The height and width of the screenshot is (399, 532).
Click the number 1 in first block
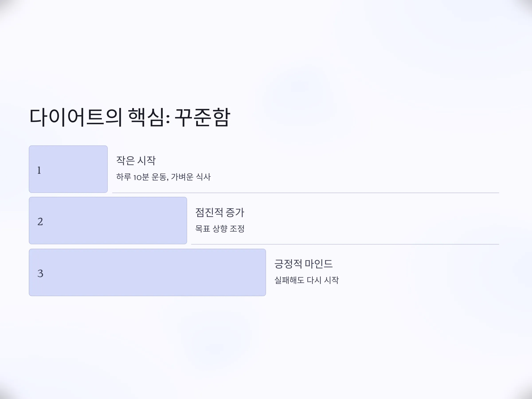pos(39,170)
